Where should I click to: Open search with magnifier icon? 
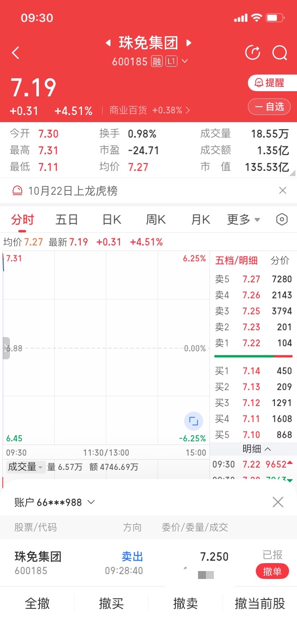[x=280, y=52]
